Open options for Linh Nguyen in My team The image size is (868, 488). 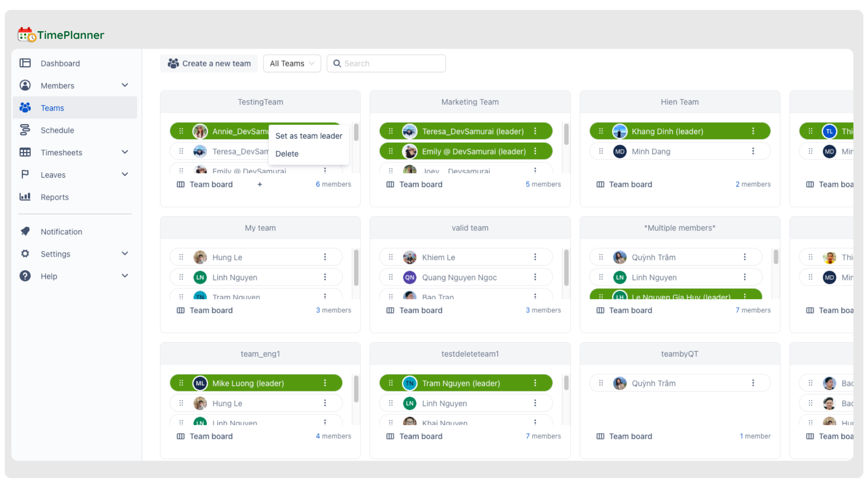325,277
